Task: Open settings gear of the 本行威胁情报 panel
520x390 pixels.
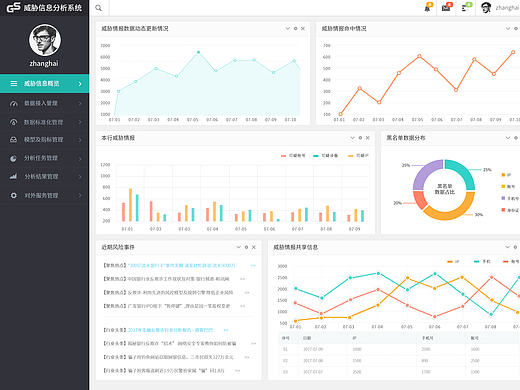Action: point(360,138)
